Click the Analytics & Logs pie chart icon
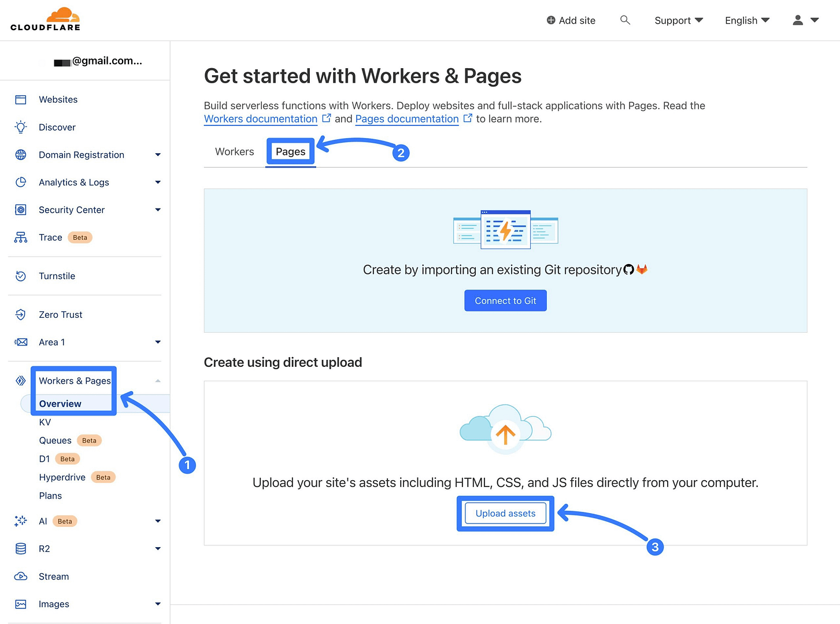Viewport: 840px width, 624px height. pyautogui.click(x=21, y=182)
